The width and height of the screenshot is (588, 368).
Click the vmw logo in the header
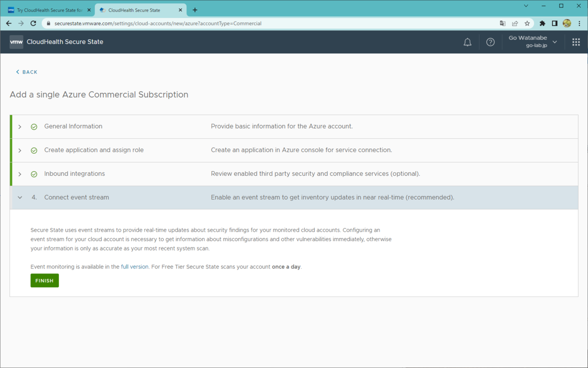pyautogui.click(x=16, y=42)
